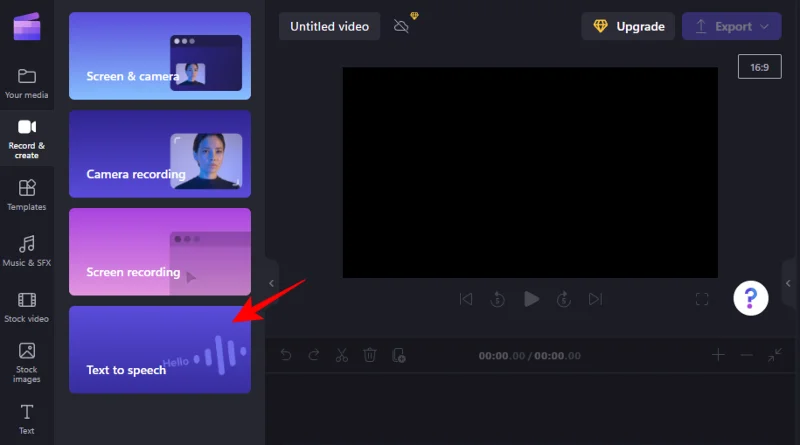Choose the Screen recording card
The image size is (800, 445).
tap(160, 252)
